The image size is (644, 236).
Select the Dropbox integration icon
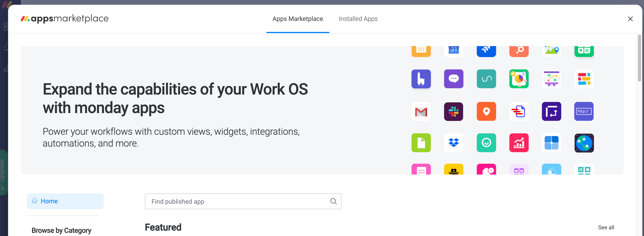point(454,143)
